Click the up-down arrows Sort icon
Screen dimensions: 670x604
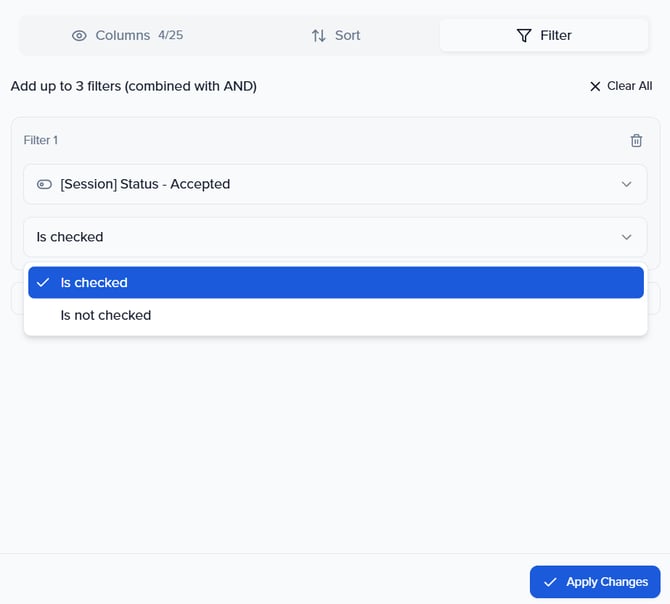(x=318, y=36)
